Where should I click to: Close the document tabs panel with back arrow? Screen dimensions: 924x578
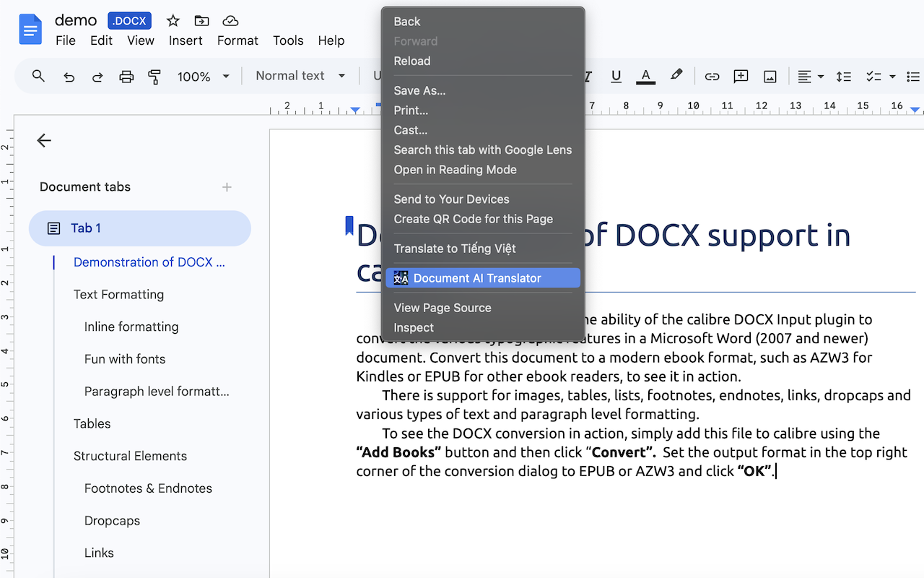(44, 140)
